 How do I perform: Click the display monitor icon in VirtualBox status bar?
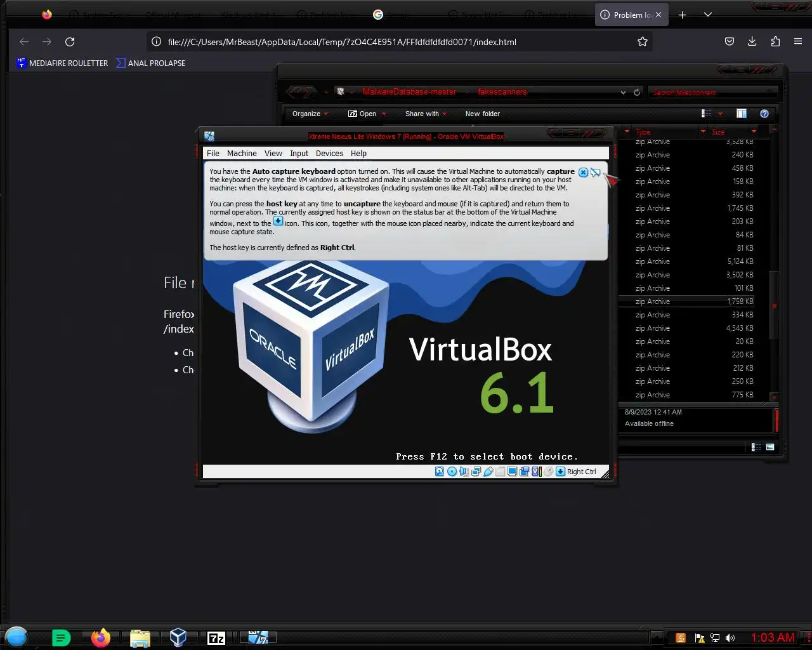click(x=512, y=472)
